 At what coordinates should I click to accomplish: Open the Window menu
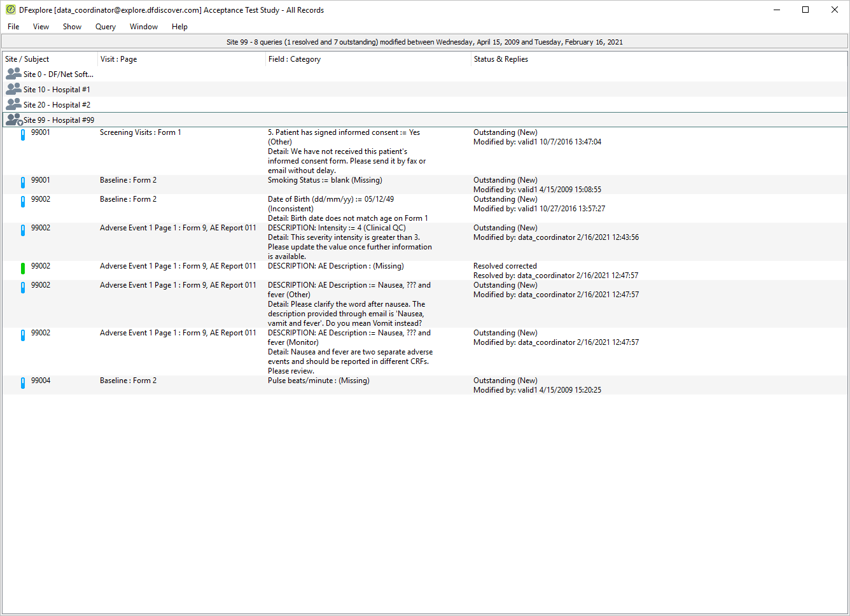[144, 27]
